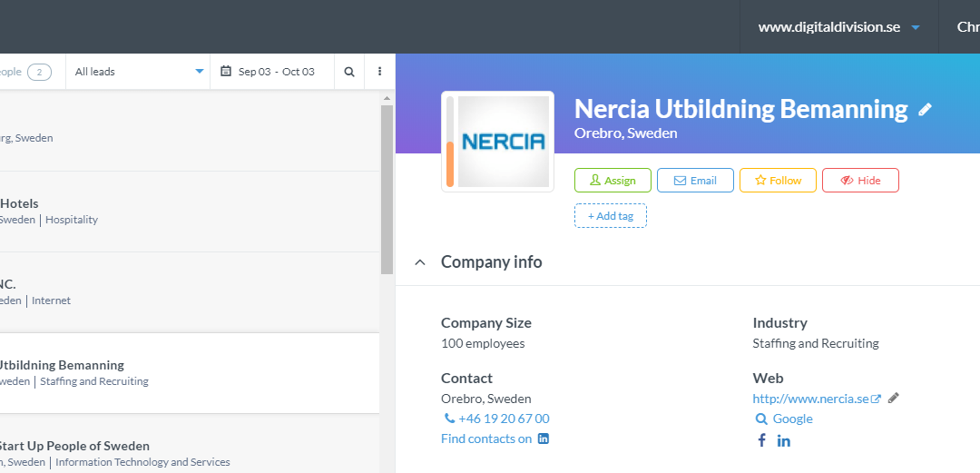Click the + Add tag button
980x473 pixels.
tap(611, 216)
